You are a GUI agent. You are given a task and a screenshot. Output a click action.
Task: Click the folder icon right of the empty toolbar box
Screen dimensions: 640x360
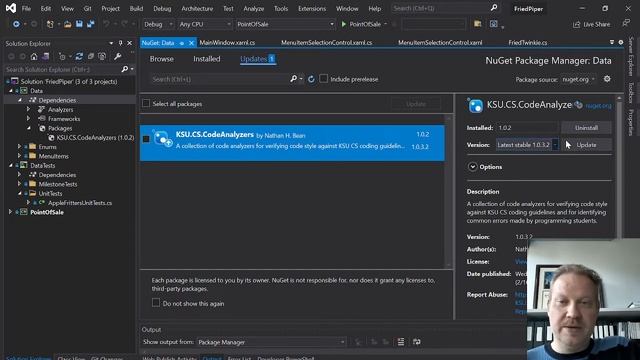(478, 24)
